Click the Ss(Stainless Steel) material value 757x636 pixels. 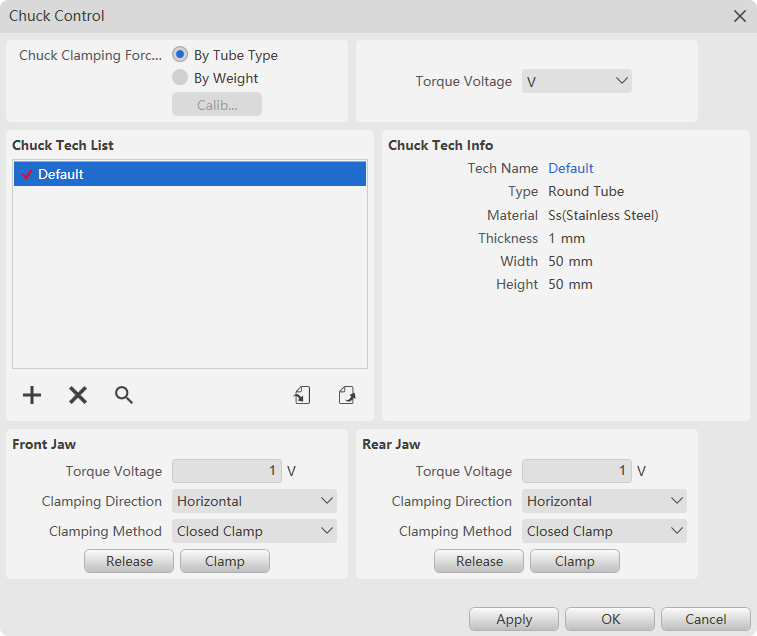[603, 215]
